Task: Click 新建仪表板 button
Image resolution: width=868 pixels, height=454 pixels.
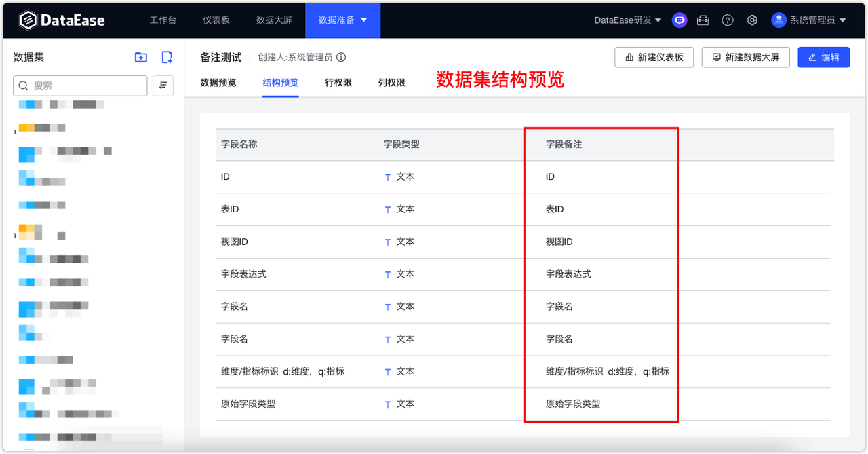Action: coord(653,57)
